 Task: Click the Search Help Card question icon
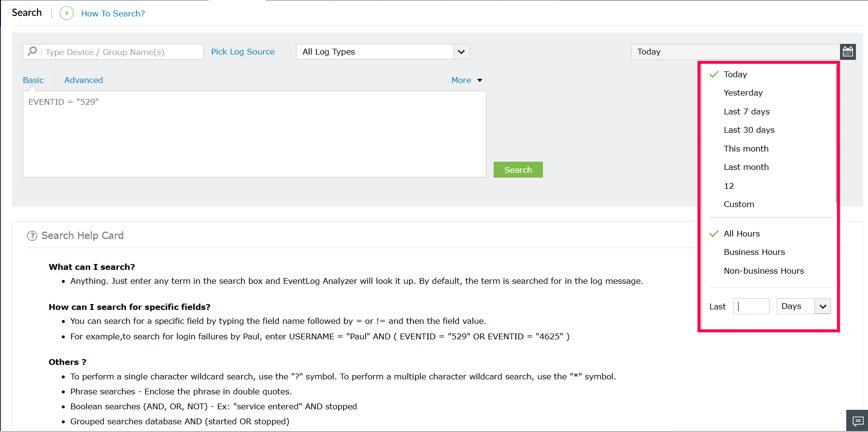(32, 236)
